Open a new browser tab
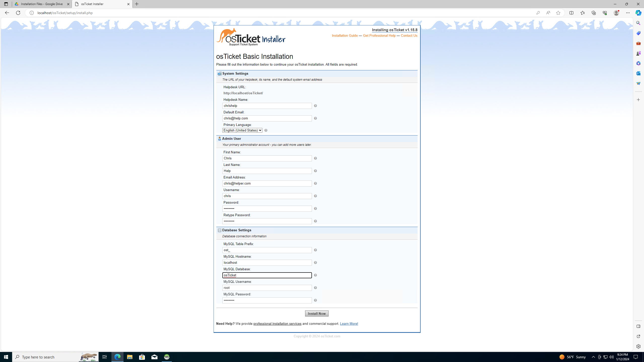This screenshot has width=644, height=362. point(137,4)
